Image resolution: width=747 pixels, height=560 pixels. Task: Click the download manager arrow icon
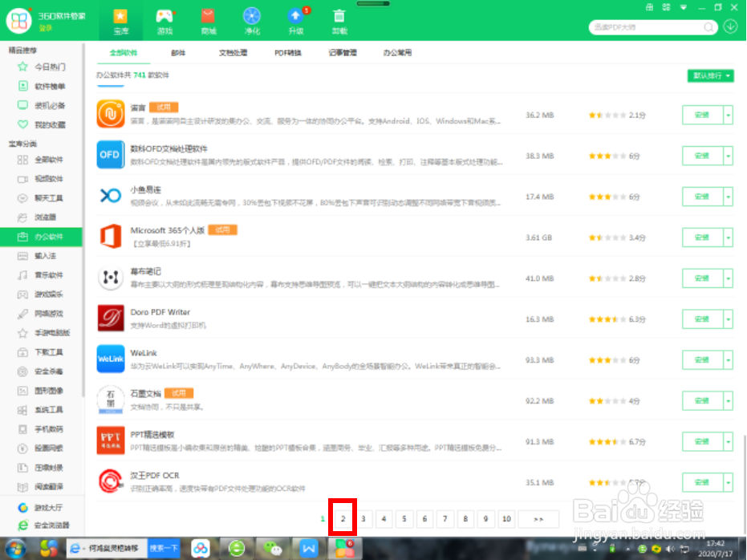click(730, 26)
